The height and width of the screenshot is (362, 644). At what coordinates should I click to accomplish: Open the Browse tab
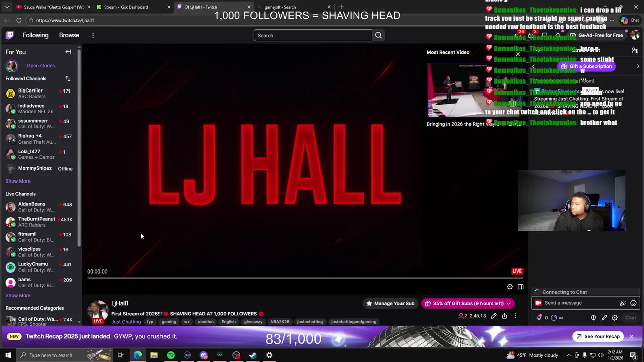click(69, 35)
